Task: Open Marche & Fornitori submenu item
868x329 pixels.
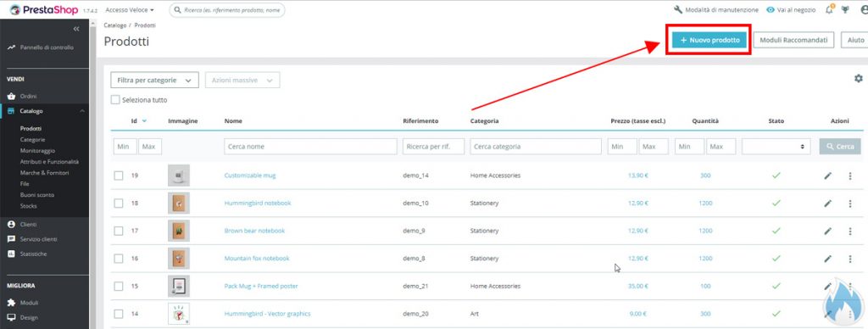Action: point(44,173)
